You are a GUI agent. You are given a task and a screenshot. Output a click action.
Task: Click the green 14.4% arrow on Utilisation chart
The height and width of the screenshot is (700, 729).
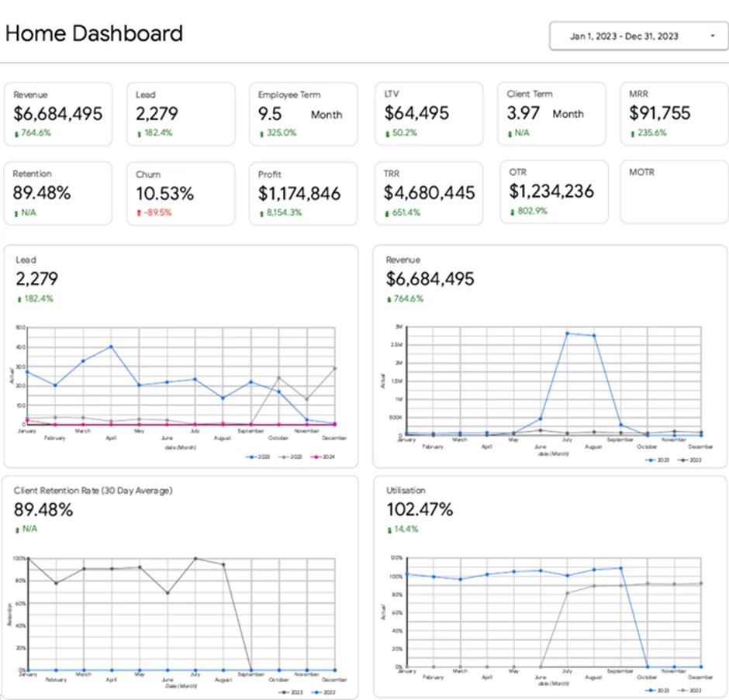(x=389, y=528)
